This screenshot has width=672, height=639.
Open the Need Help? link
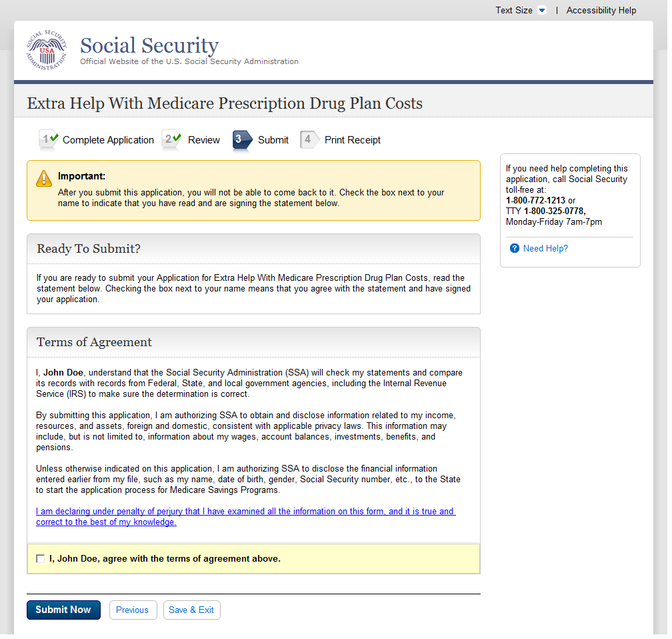click(x=545, y=248)
